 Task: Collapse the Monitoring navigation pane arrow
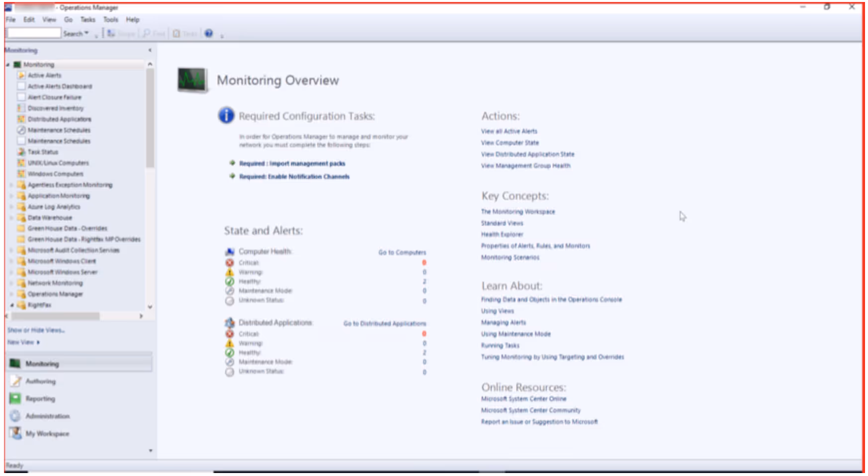(x=150, y=50)
